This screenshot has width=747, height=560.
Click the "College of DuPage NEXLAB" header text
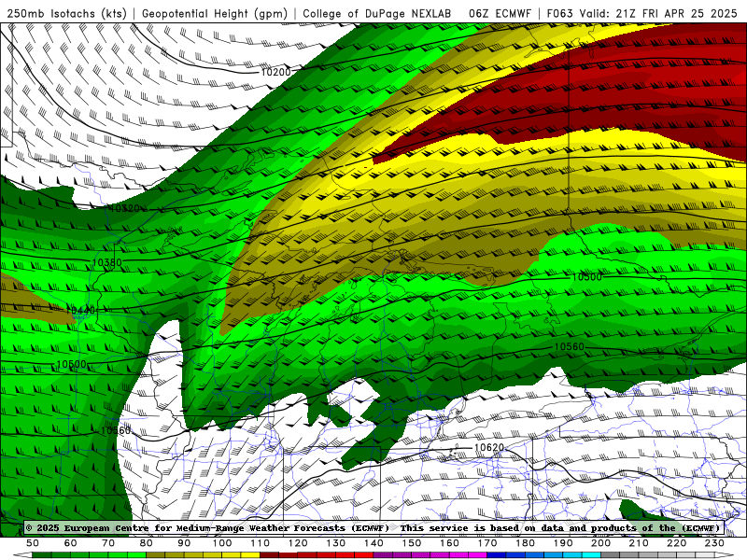[x=377, y=13]
